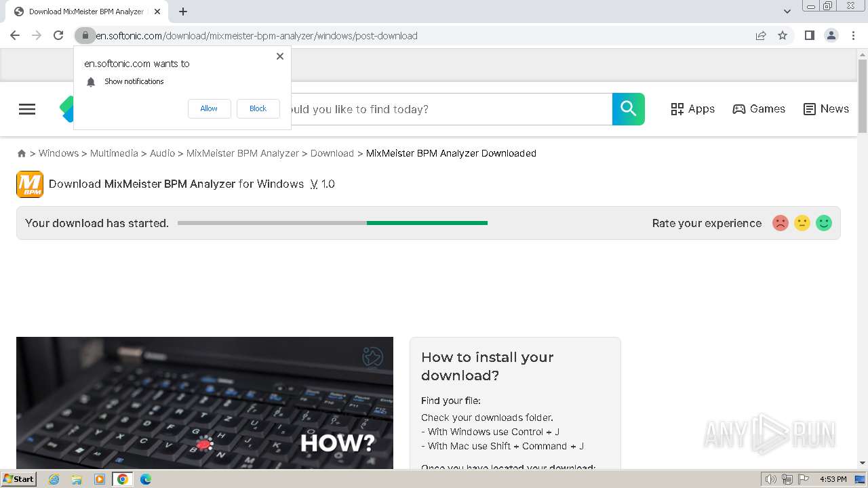This screenshot has width=868, height=488.
Task: Open the News section
Action: 825,109
